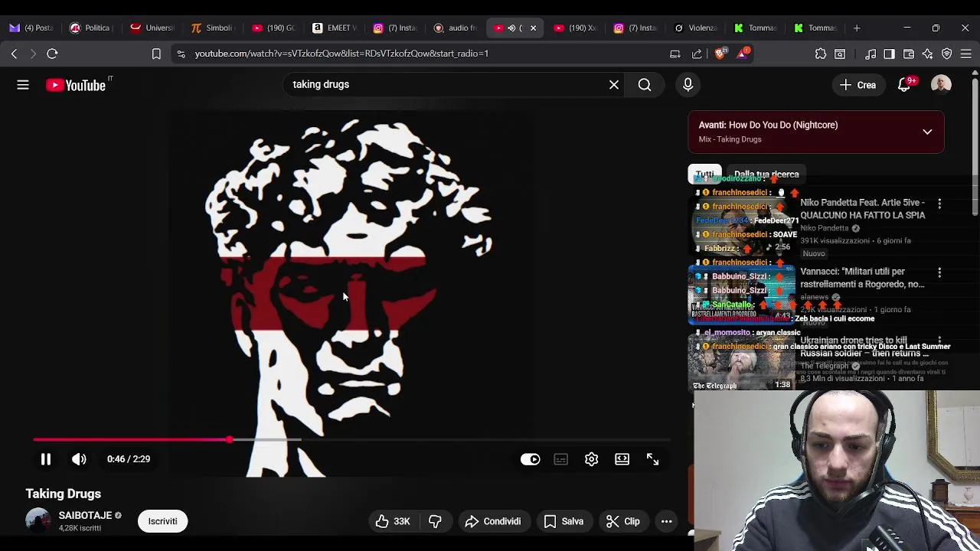Clear the search text with the X
Image resolution: width=980 pixels, height=551 pixels.
(x=614, y=85)
